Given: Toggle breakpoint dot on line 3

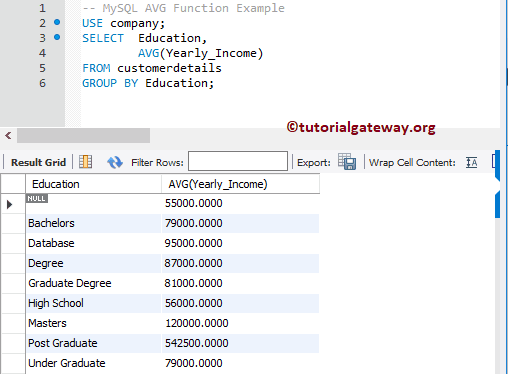Looking at the screenshot, I should [x=57, y=37].
